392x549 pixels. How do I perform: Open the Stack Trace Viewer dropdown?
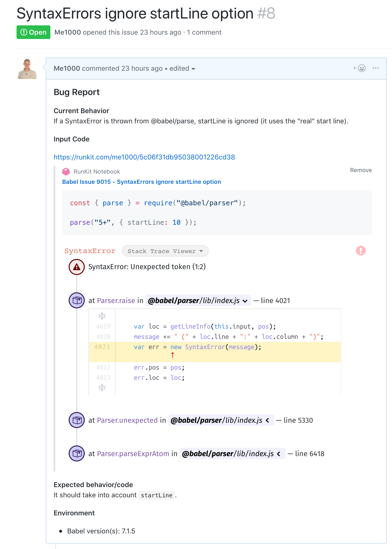coord(165,251)
